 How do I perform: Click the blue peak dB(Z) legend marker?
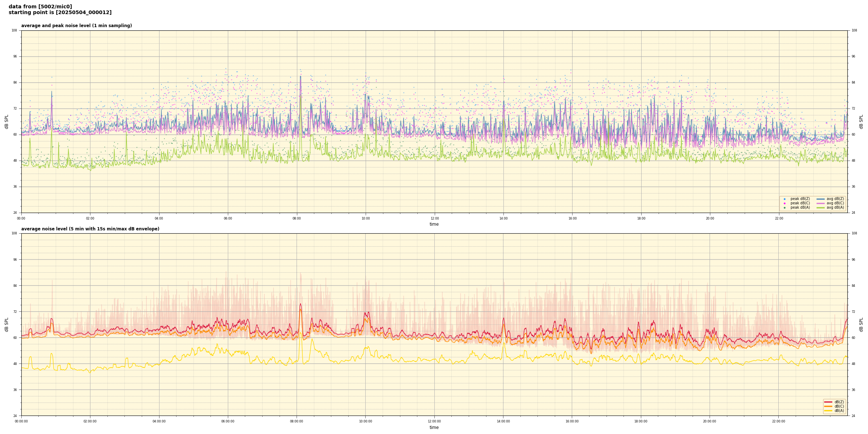[784, 199]
